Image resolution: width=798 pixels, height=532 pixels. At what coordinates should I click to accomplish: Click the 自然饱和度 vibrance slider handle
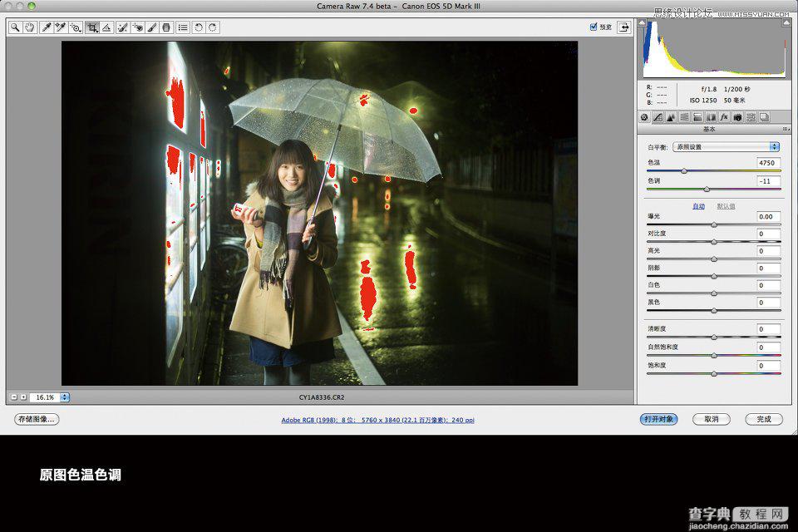[714, 355]
